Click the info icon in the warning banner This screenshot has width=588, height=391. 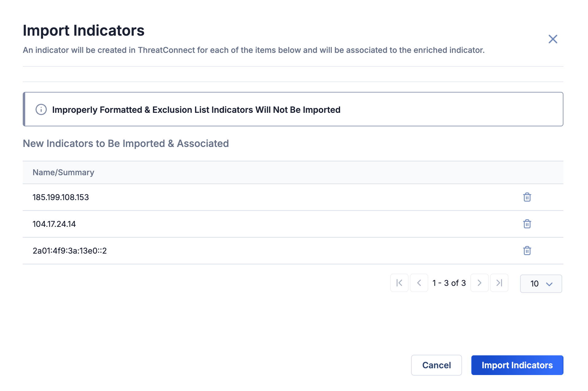tap(41, 109)
